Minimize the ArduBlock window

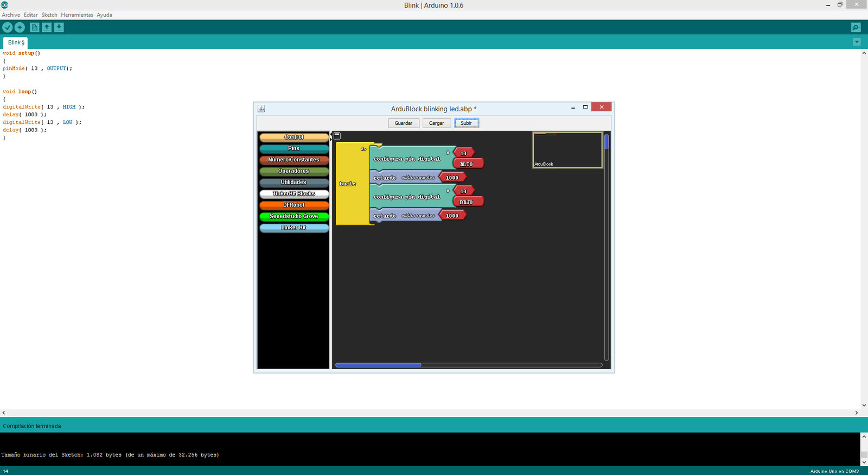[573, 107]
